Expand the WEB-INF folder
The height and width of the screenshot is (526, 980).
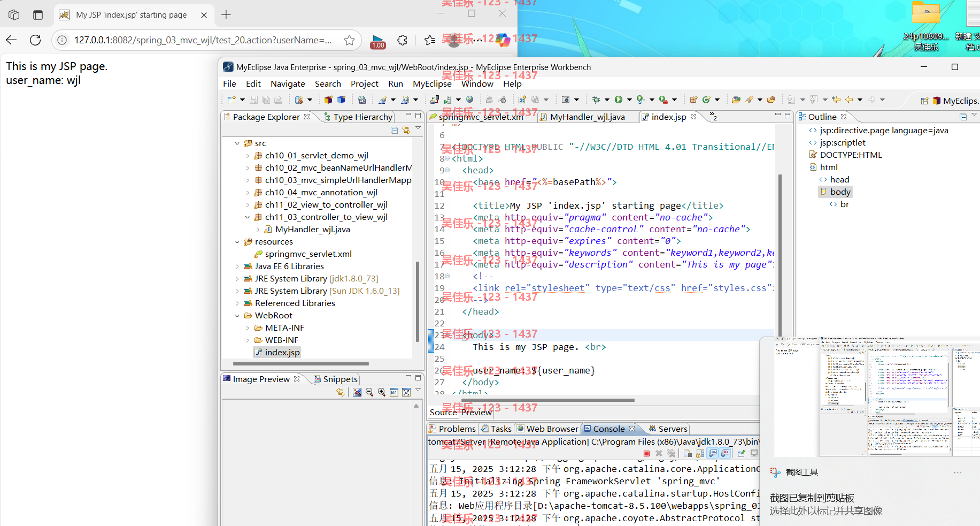click(248, 340)
